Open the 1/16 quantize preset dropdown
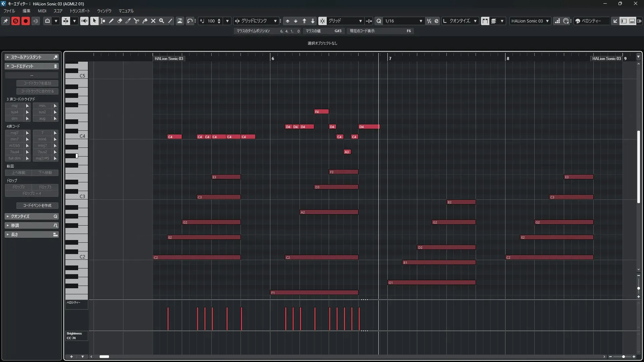The height and width of the screenshot is (362, 644). (421, 21)
